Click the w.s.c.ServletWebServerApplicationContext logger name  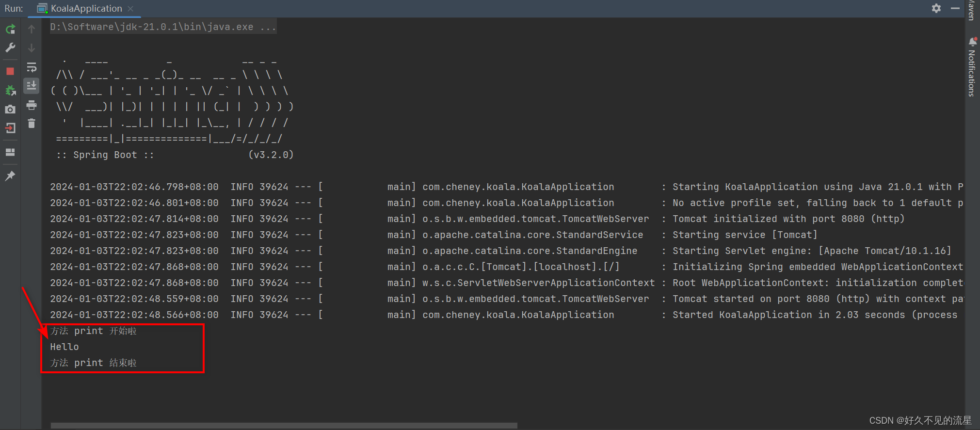pos(538,283)
